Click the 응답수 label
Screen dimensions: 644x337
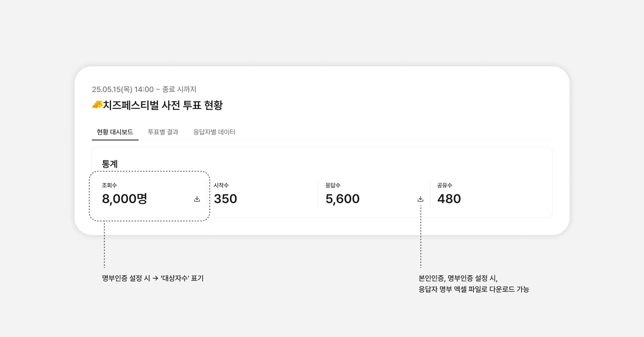coord(333,185)
